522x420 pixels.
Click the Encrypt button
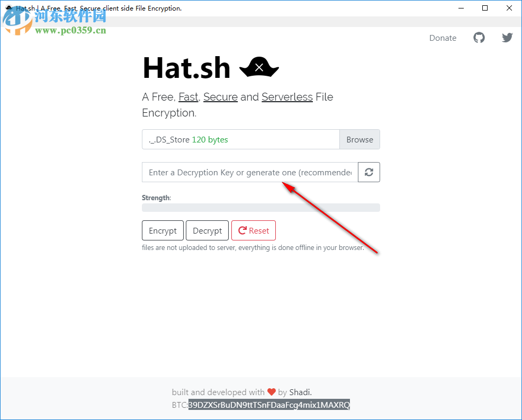(163, 230)
